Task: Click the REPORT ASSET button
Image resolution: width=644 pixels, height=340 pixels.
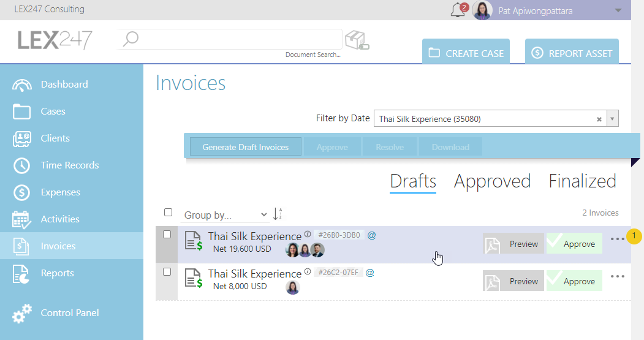Action: tap(572, 51)
